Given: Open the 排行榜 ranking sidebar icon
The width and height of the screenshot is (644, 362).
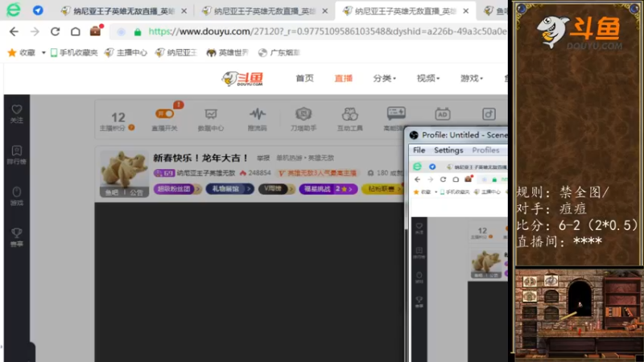Looking at the screenshot, I should click(x=16, y=155).
